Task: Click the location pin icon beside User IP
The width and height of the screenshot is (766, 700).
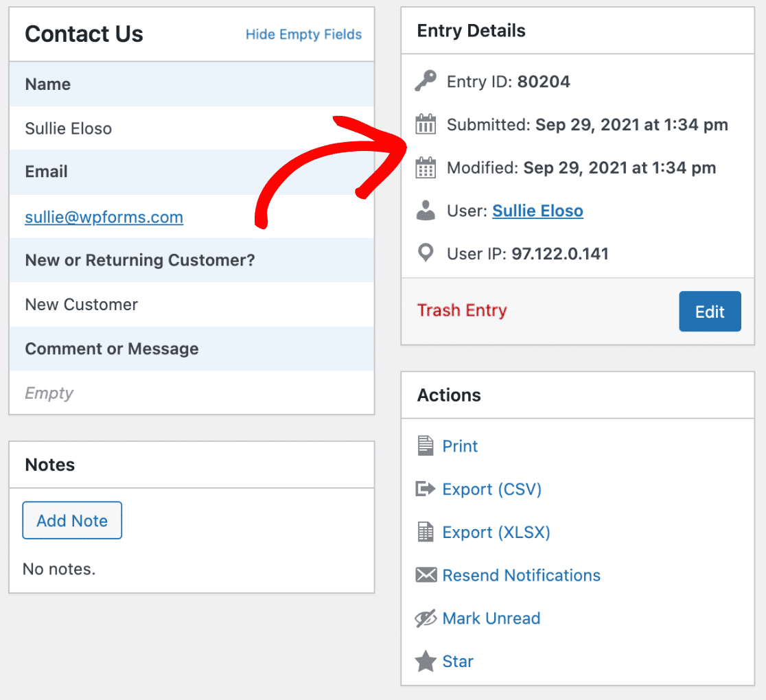Action: click(426, 253)
